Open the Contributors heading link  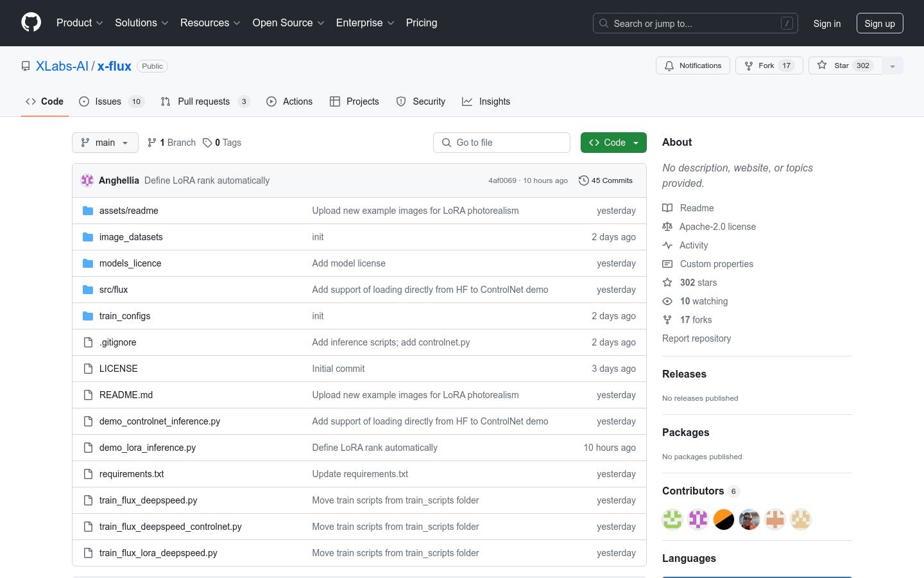coord(701,491)
